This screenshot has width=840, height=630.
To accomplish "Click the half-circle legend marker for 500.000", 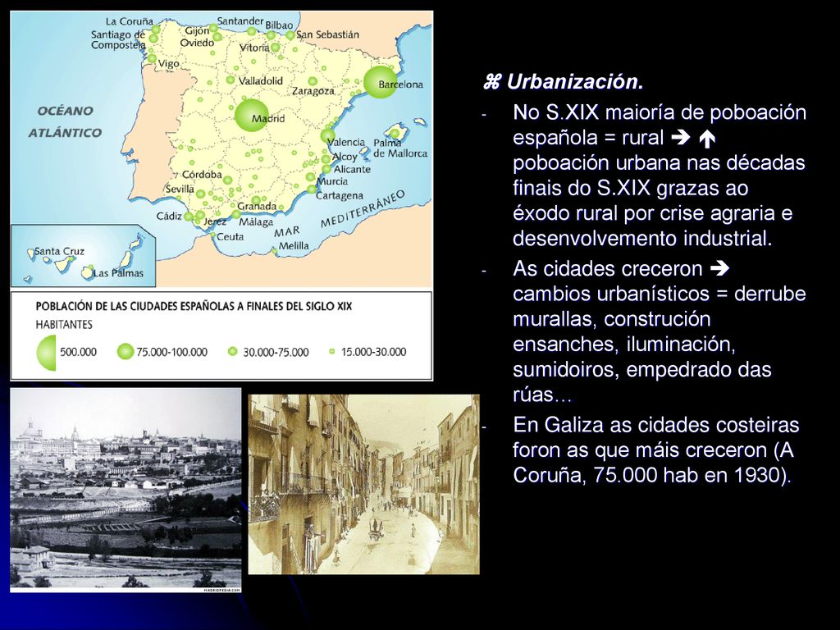I will click(x=46, y=352).
